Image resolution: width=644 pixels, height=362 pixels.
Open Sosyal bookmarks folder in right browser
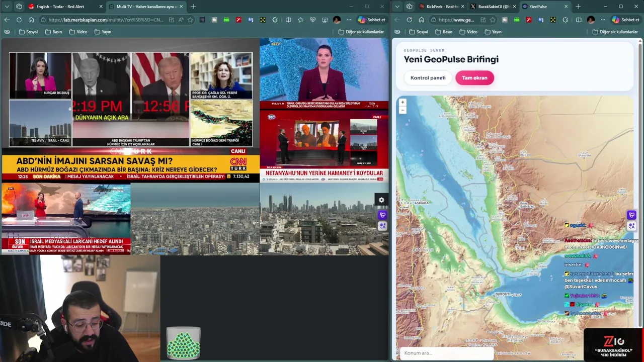pos(419,32)
